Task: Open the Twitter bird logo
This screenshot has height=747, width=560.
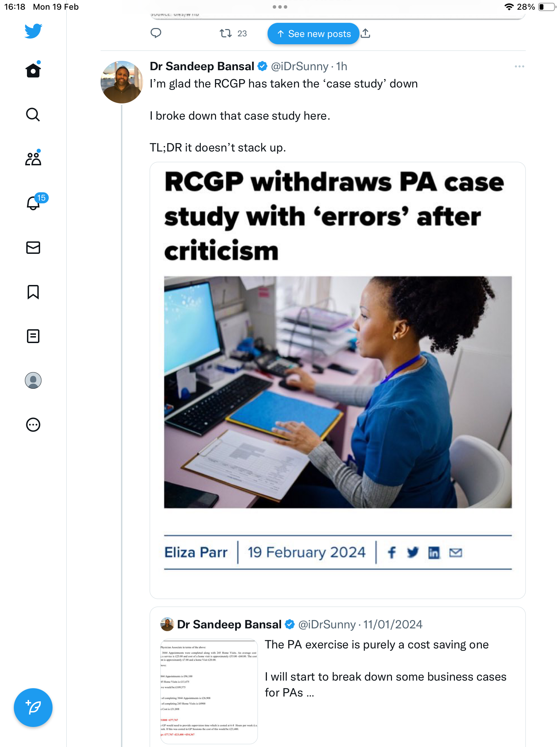Action: coord(33,31)
